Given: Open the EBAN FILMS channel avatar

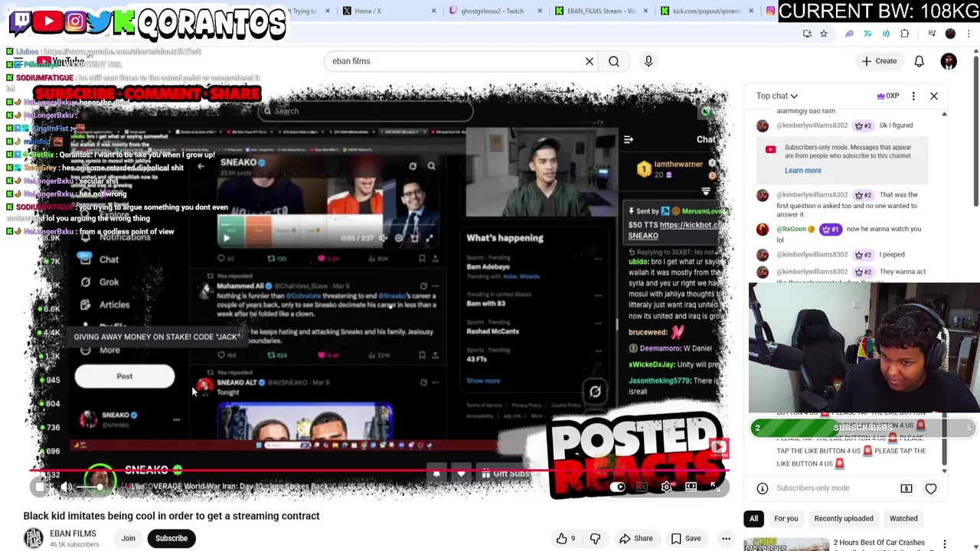Looking at the screenshot, I should tap(34, 539).
